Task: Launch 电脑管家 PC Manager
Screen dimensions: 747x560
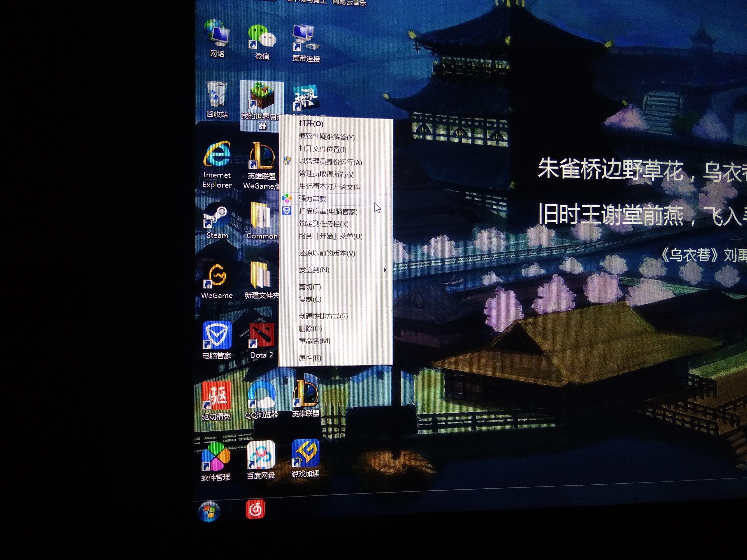Action: [217, 340]
